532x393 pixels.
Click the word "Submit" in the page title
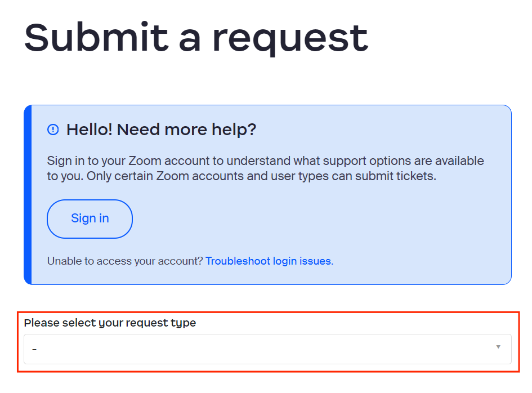(96, 37)
